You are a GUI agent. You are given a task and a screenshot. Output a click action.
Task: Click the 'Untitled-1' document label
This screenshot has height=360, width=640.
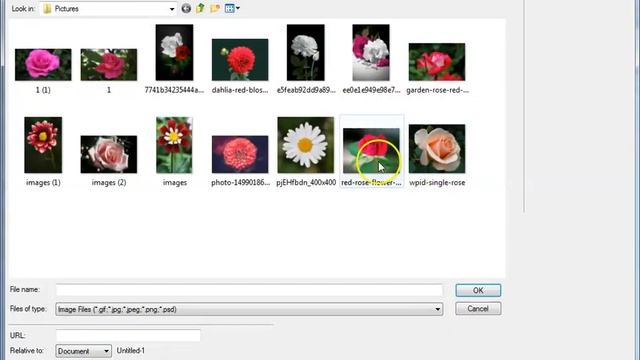pos(131,351)
